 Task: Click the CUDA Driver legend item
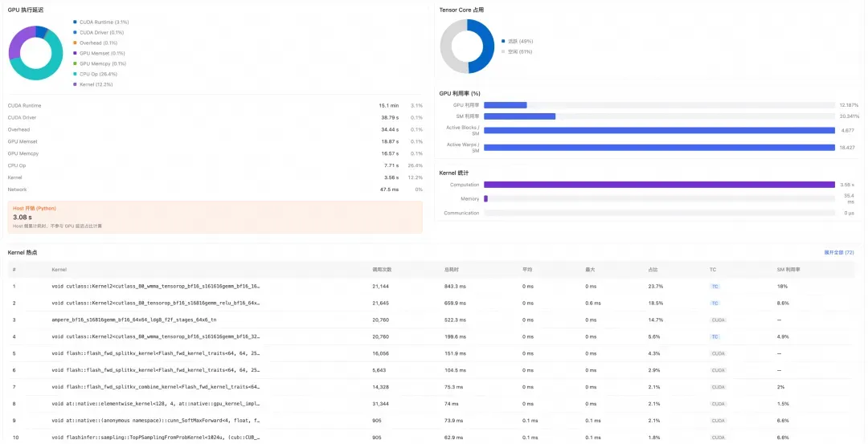click(x=99, y=33)
